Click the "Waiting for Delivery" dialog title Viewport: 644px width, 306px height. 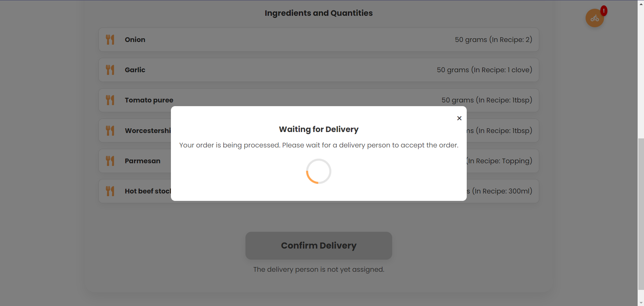click(x=319, y=129)
